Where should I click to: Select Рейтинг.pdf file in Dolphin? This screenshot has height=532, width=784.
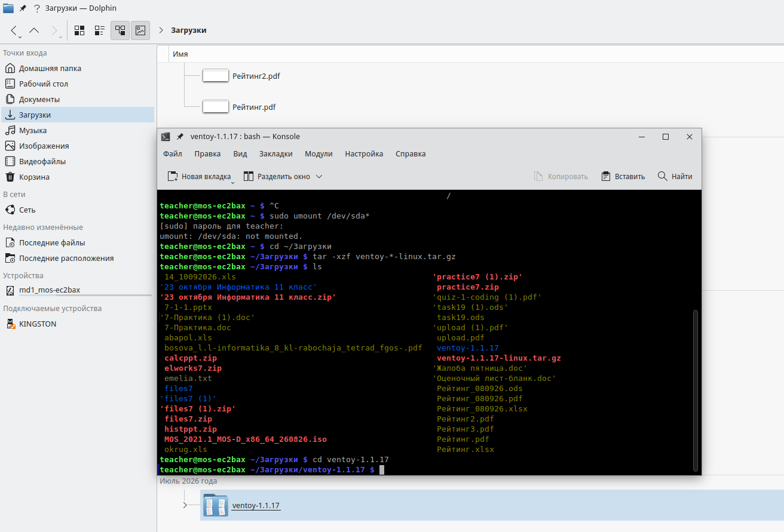pos(254,107)
